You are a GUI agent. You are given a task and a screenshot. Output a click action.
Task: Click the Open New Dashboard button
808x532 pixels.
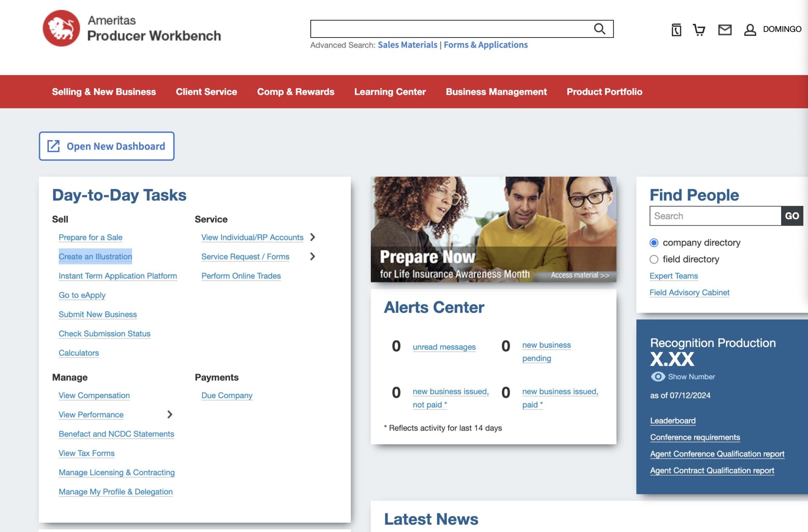[106, 146]
